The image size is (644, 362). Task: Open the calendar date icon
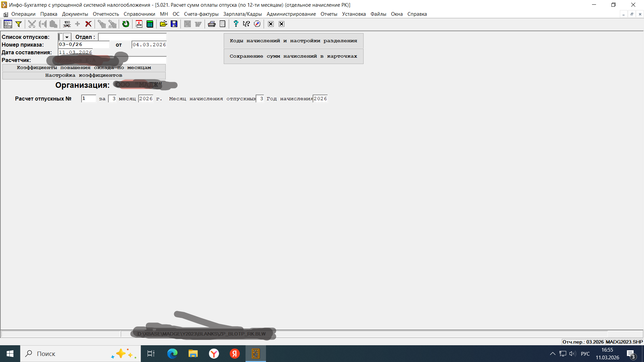tap(139, 24)
